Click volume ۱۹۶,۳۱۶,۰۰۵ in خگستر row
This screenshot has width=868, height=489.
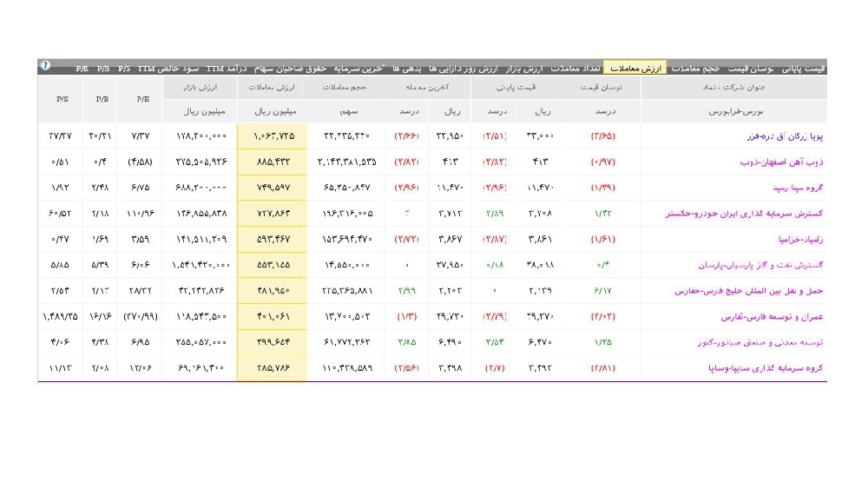coord(348,213)
